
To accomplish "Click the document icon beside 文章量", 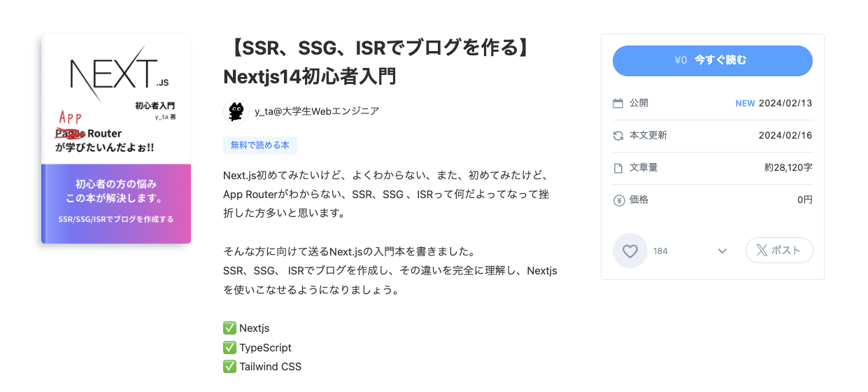I will point(618,168).
